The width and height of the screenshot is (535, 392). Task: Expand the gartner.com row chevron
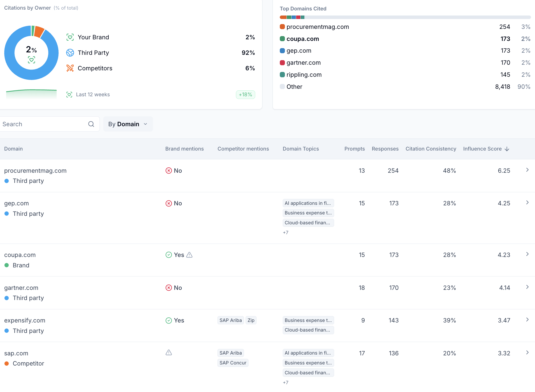point(527,287)
